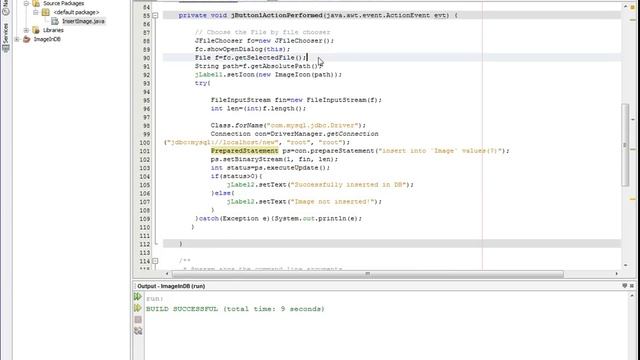Click the 'Successfully inserted in DB' string

pyautogui.click(x=350, y=184)
